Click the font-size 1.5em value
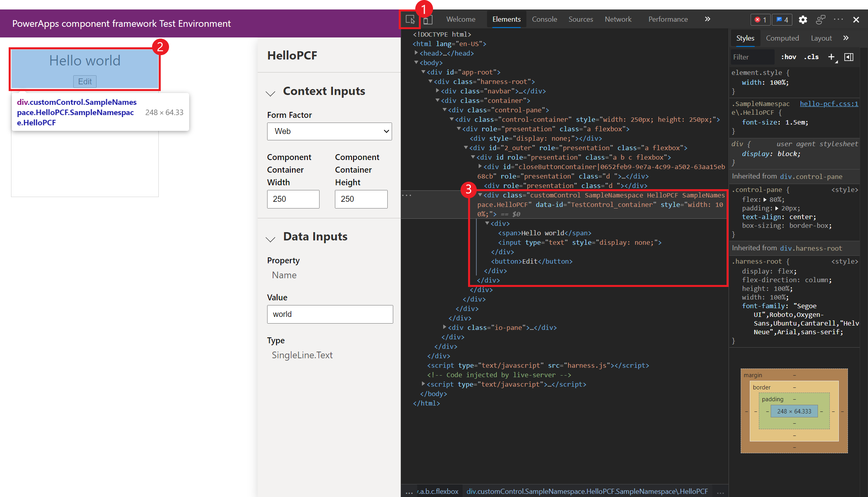Viewport: 868px width, 497px height. tap(795, 122)
